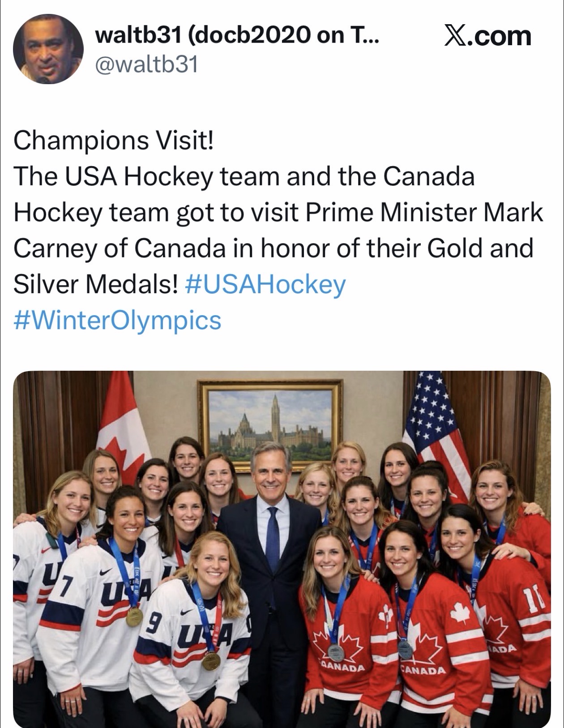The image size is (564, 728).
Task: Click the "Champions Visit!" tweet line
Action: tap(114, 140)
